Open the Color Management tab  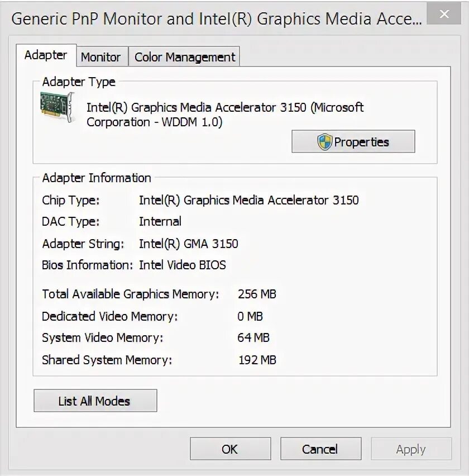coord(184,56)
